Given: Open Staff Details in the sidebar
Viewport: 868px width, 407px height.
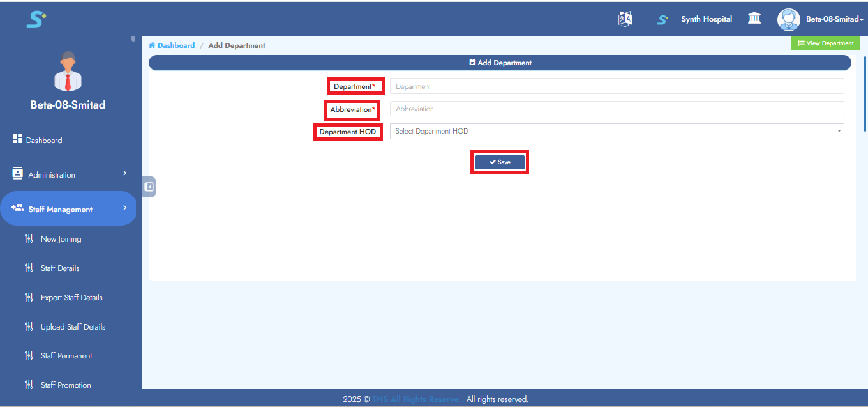Looking at the screenshot, I should tap(60, 268).
